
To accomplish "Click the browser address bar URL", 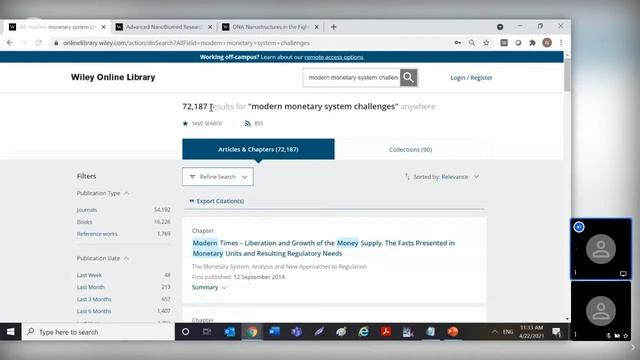I will [x=186, y=43].
